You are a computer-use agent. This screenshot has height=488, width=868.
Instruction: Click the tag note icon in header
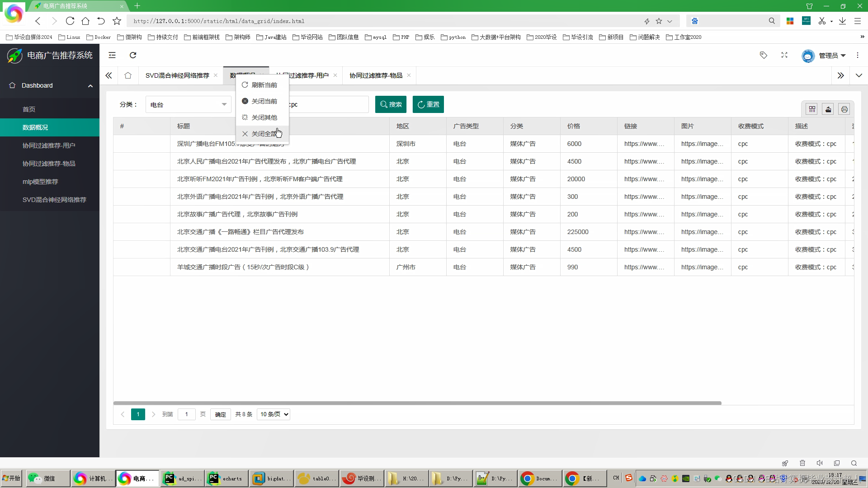[x=763, y=55]
